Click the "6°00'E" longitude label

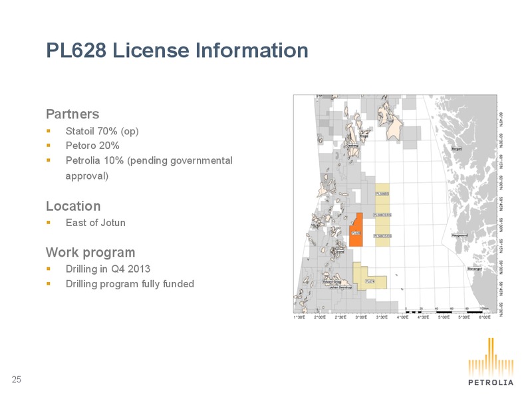tap(485, 317)
